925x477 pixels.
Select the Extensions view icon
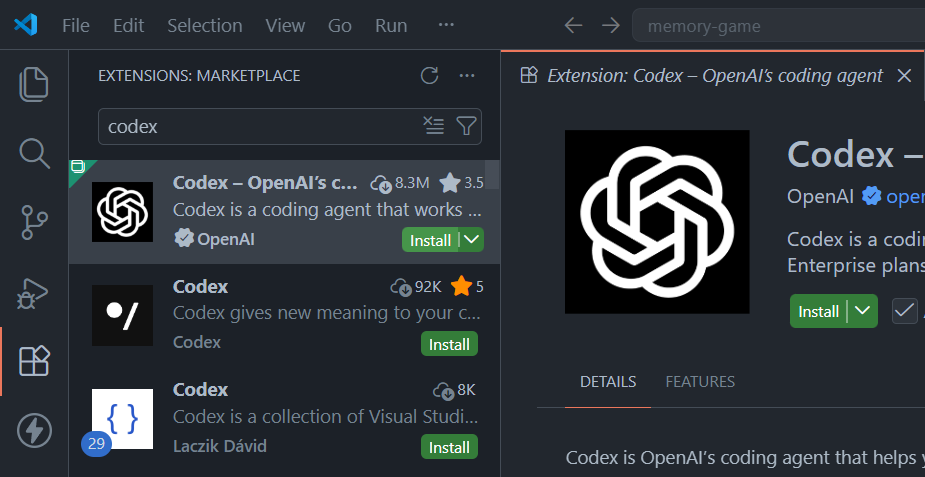34,361
